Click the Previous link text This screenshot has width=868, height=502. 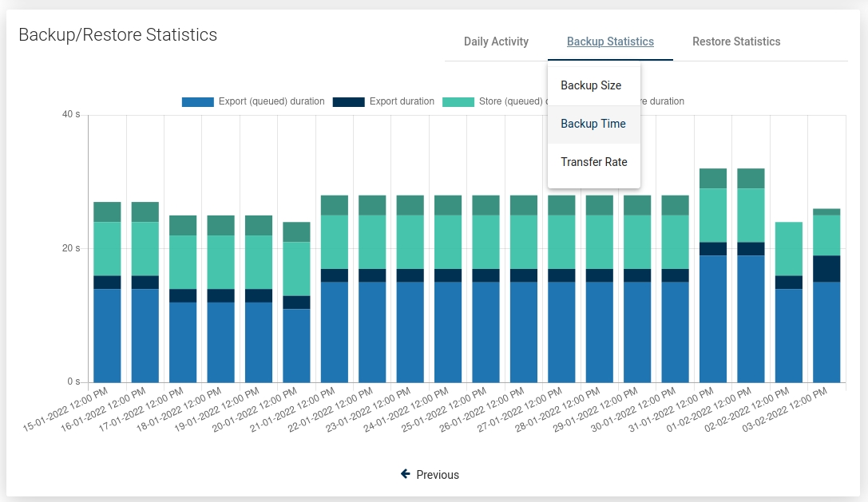pyautogui.click(x=438, y=475)
